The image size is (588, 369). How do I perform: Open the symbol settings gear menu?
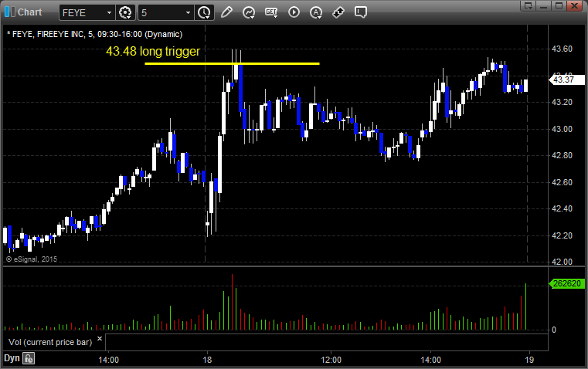point(125,12)
